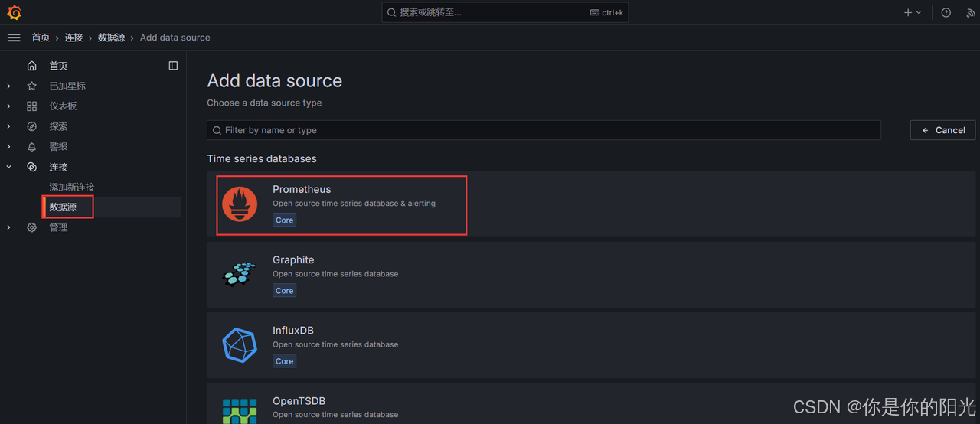The height and width of the screenshot is (424, 980).
Task: Click the Prometheus description text
Action: coord(354,204)
